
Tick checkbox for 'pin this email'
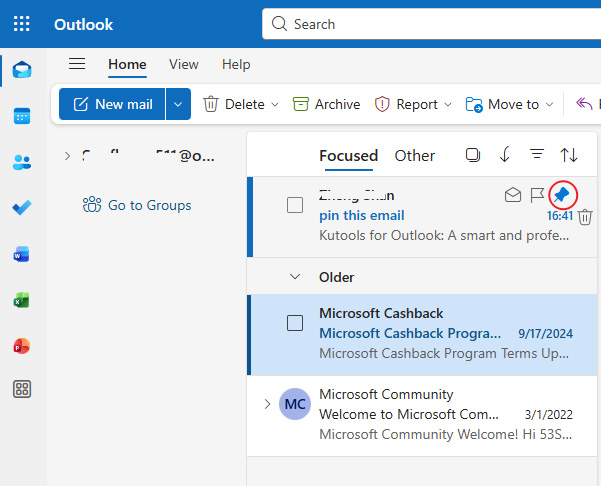click(295, 205)
